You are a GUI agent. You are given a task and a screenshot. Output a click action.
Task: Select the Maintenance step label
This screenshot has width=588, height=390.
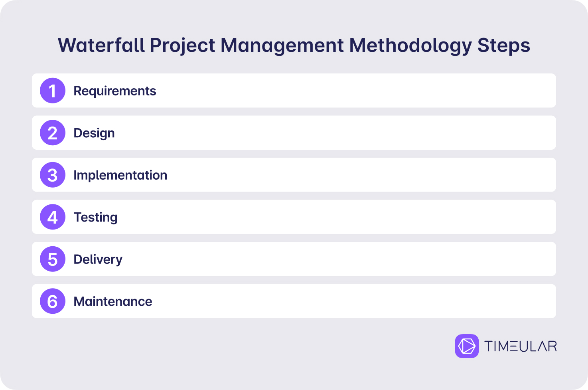[113, 301]
